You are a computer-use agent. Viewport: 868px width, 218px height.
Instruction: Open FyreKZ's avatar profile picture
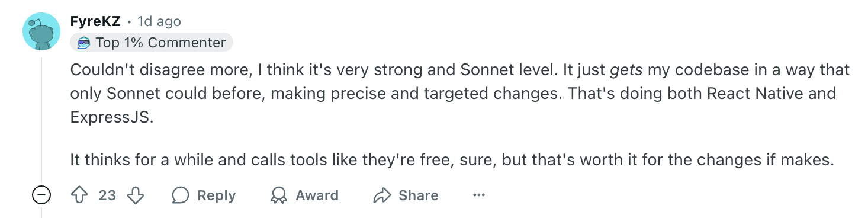click(41, 31)
